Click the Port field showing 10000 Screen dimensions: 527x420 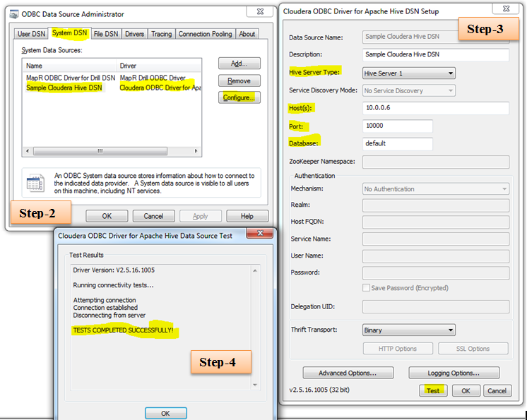(x=398, y=126)
